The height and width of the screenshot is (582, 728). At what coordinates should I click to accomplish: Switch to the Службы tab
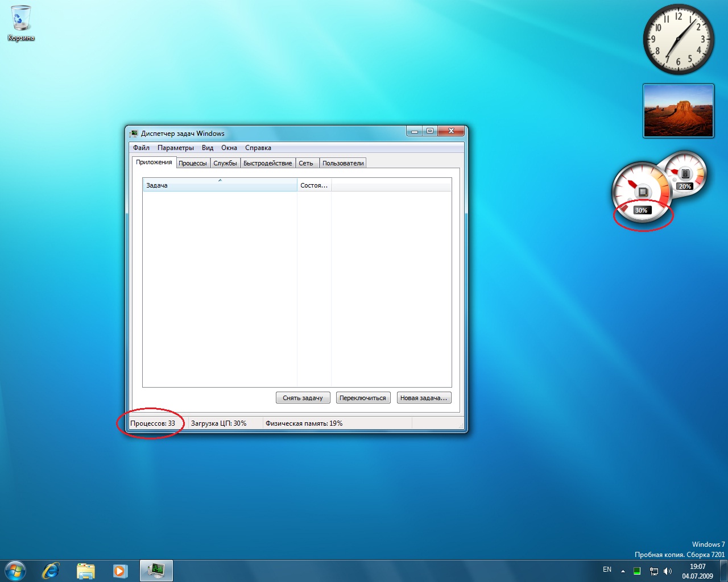[225, 163]
